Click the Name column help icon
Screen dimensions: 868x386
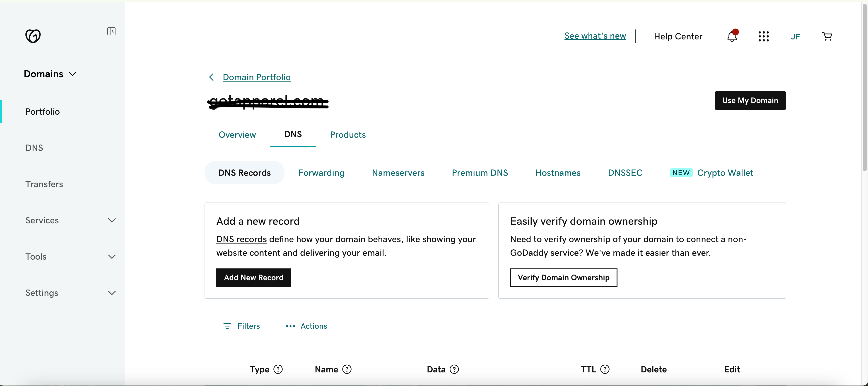click(x=347, y=369)
